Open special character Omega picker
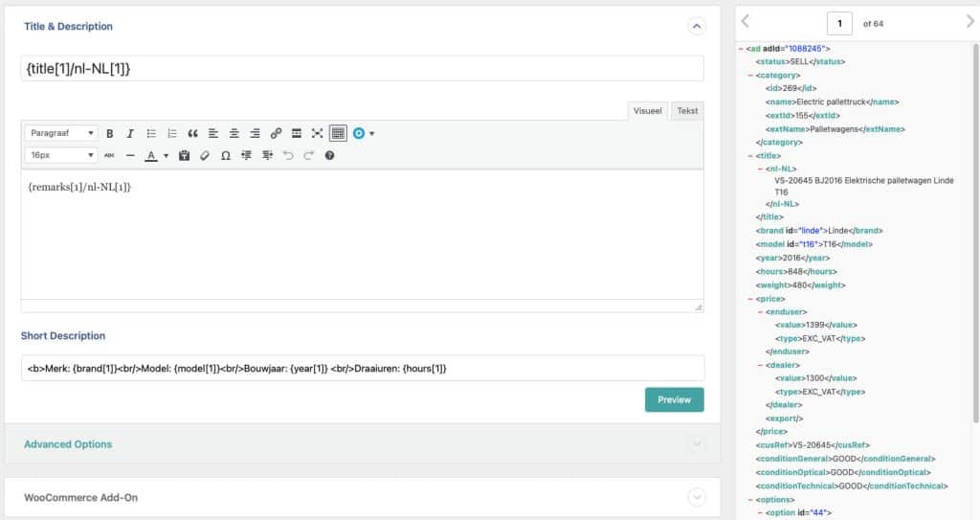 click(226, 155)
